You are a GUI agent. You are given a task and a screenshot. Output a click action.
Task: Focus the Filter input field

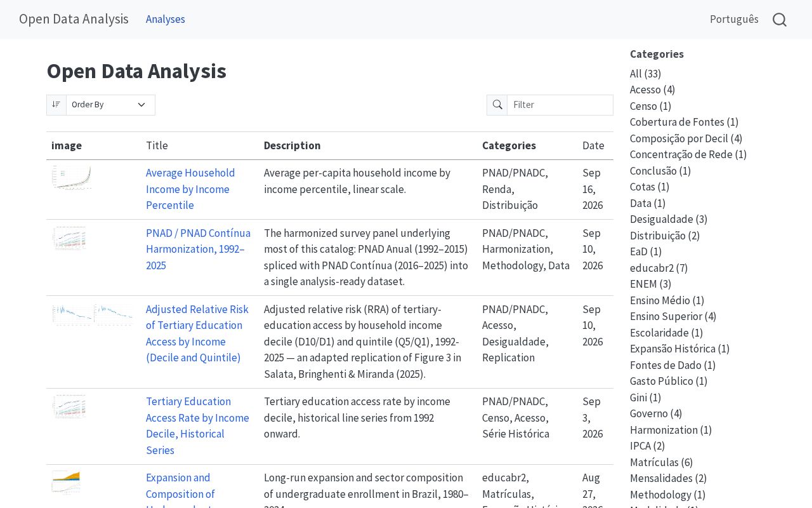point(560,105)
